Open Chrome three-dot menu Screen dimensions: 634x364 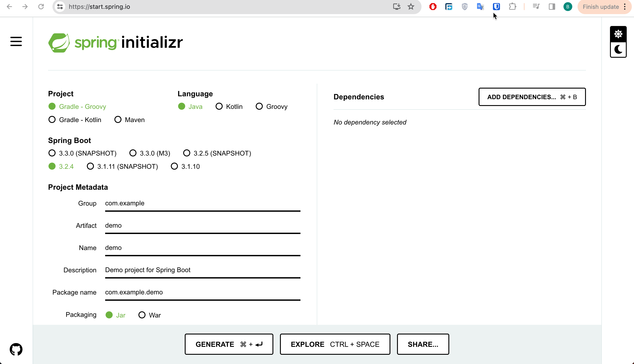point(625,7)
